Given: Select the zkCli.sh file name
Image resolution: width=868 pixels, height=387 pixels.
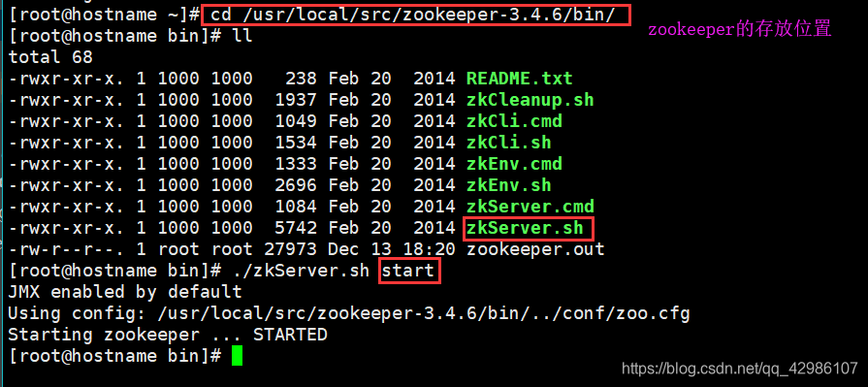Looking at the screenshot, I should pyautogui.click(x=509, y=143).
